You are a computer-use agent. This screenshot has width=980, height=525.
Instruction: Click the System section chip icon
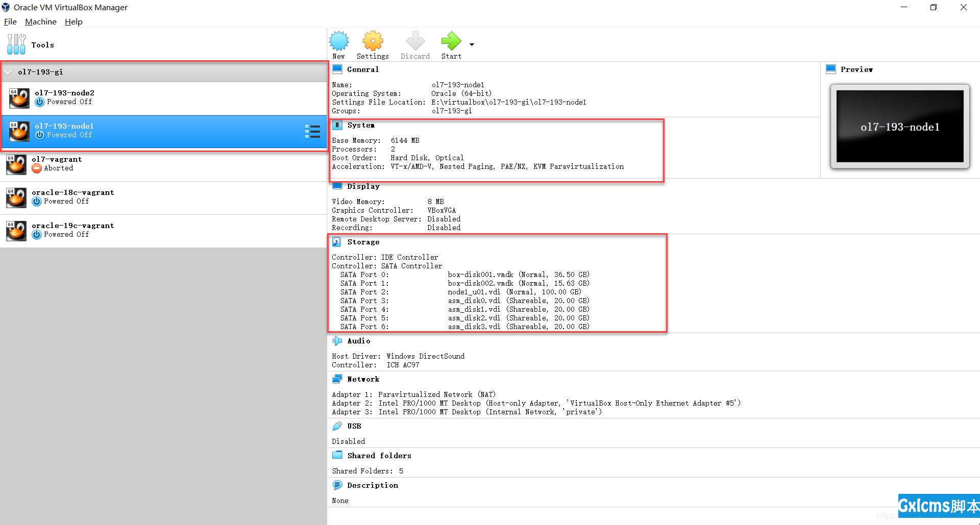tap(337, 125)
